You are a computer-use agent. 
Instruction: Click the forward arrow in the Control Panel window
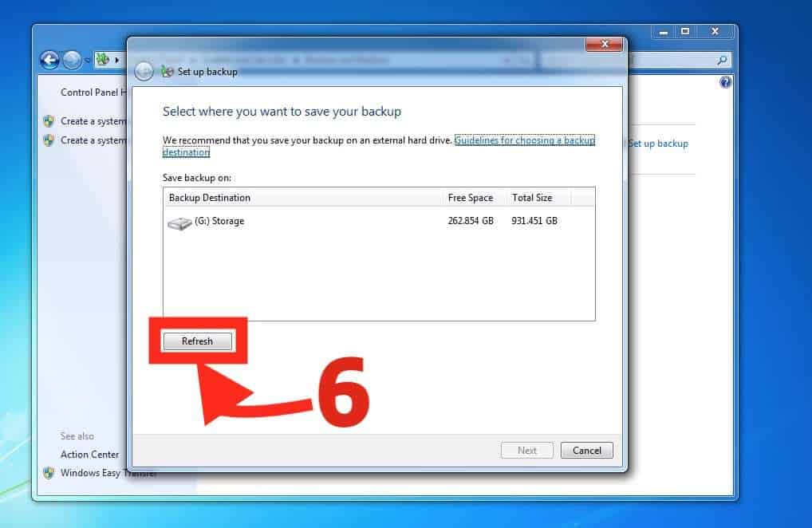[x=72, y=60]
